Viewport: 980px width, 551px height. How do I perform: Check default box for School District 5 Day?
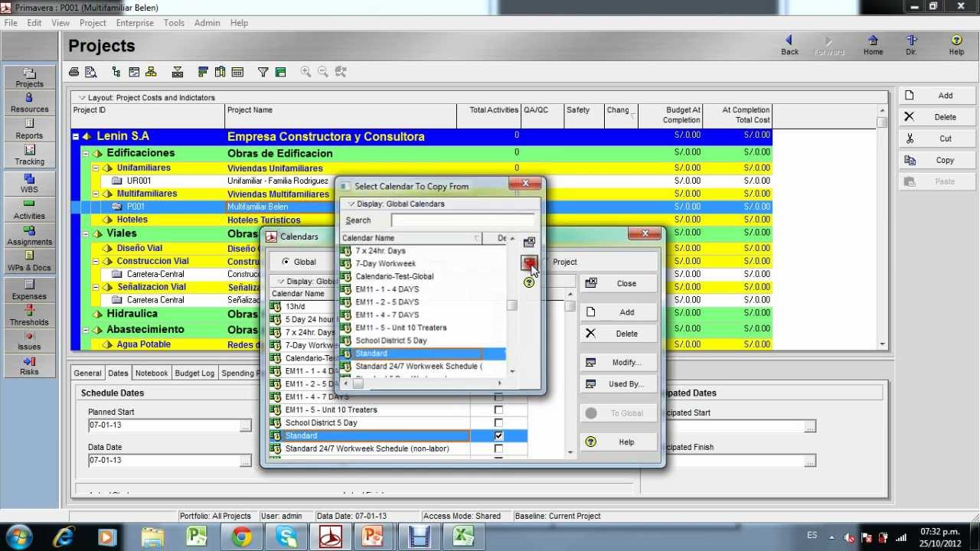[x=498, y=422]
